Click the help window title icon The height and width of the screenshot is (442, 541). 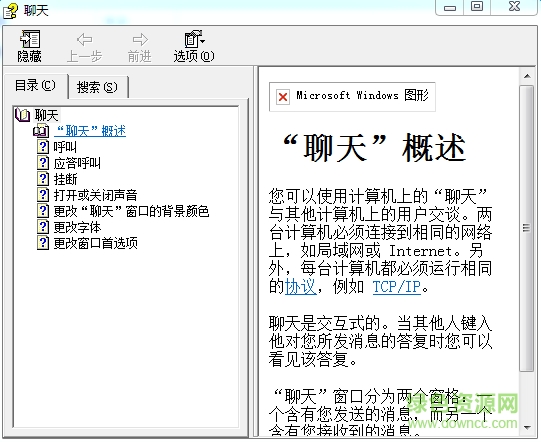tap(10, 11)
